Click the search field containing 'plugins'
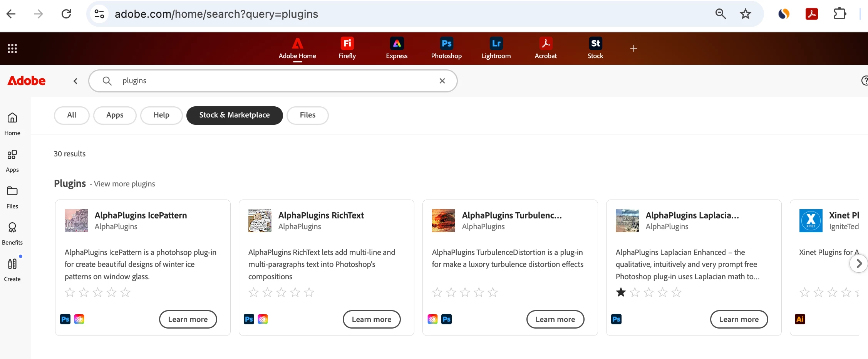 click(273, 81)
